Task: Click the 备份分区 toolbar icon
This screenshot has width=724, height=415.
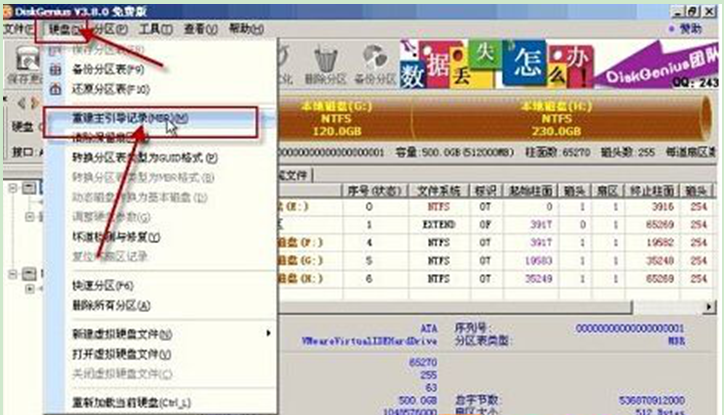Action: coord(374,59)
